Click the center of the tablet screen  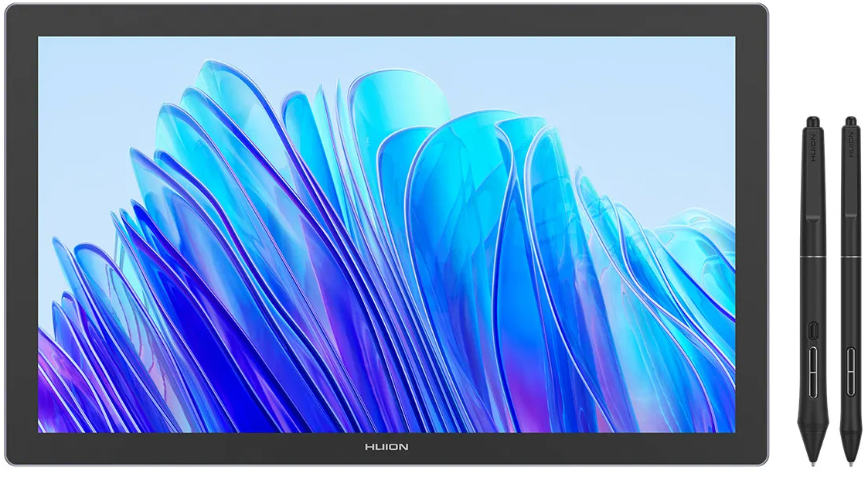click(386, 236)
